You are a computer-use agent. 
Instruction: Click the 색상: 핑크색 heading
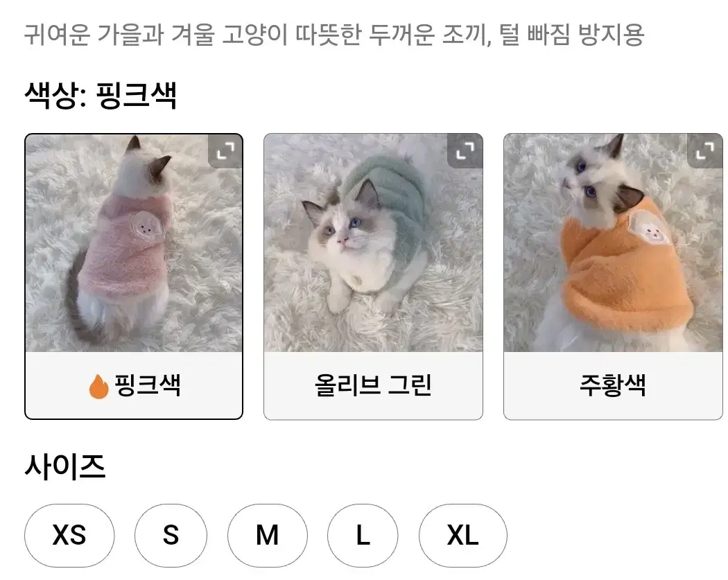click(101, 96)
